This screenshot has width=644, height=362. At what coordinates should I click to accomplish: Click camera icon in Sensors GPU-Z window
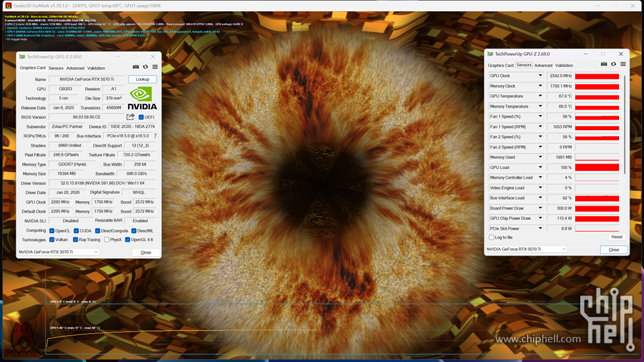click(604, 64)
